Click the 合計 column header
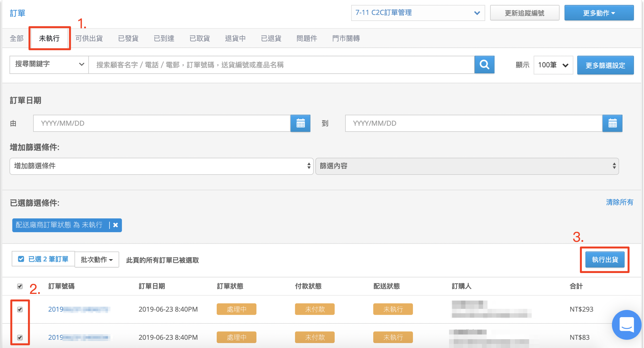 (576, 286)
